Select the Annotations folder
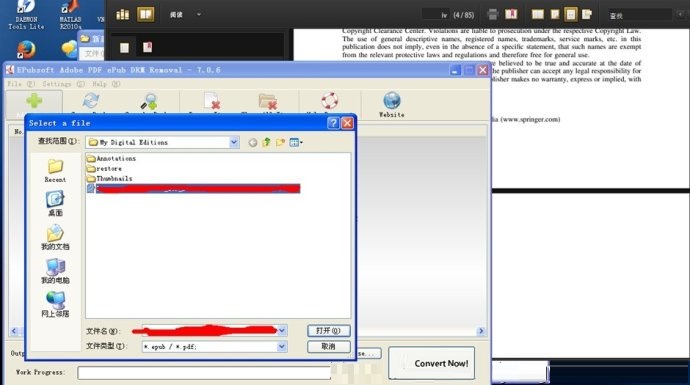The width and height of the screenshot is (690, 385). [x=111, y=158]
